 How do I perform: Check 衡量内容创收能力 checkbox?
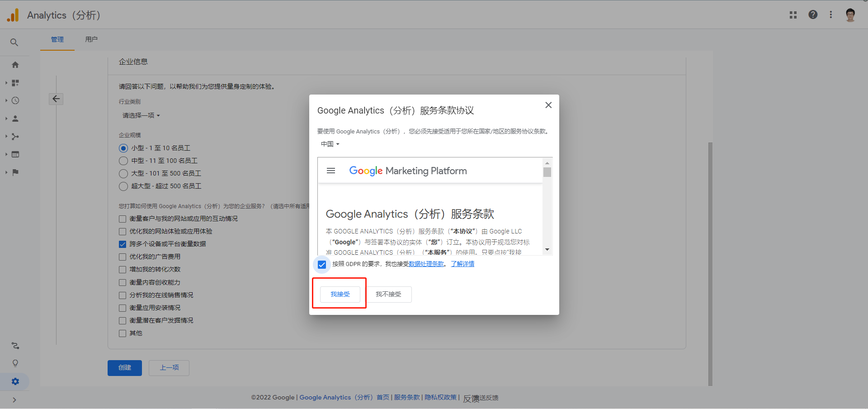[x=123, y=283]
